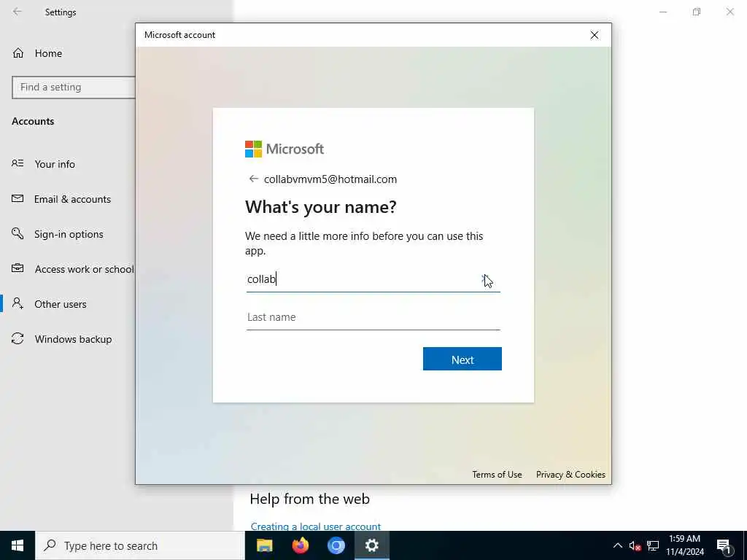747x560 pixels.
Task: Click the Email & accounts envelope icon
Action: tap(18, 198)
